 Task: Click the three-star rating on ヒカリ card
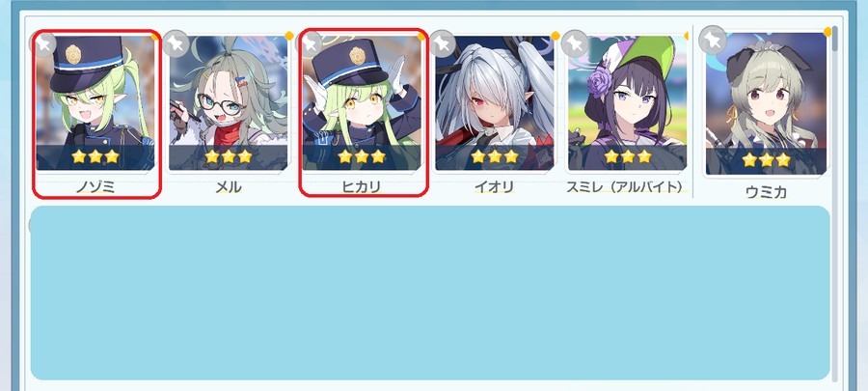pyautogui.click(x=362, y=156)
